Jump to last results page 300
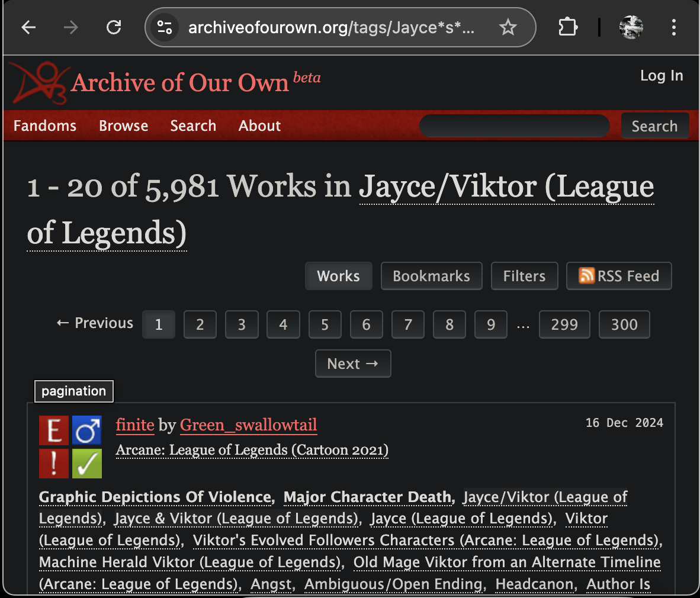 click(624, 324)
